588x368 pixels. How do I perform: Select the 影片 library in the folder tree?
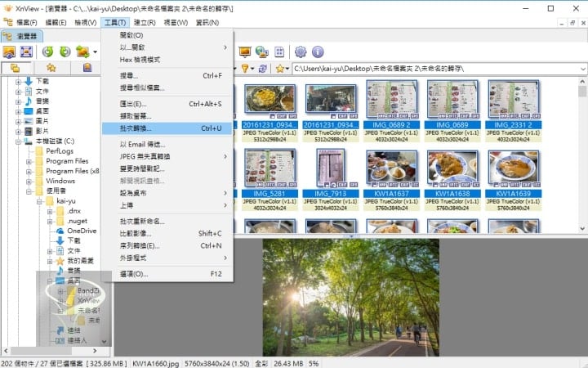tap(37, 131)
